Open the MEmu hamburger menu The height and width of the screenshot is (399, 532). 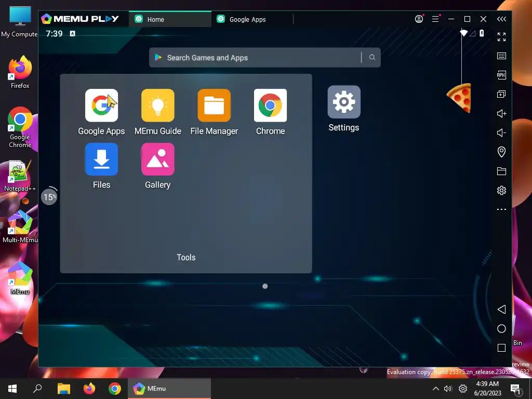pyautogui.click(x=436, y=19)
